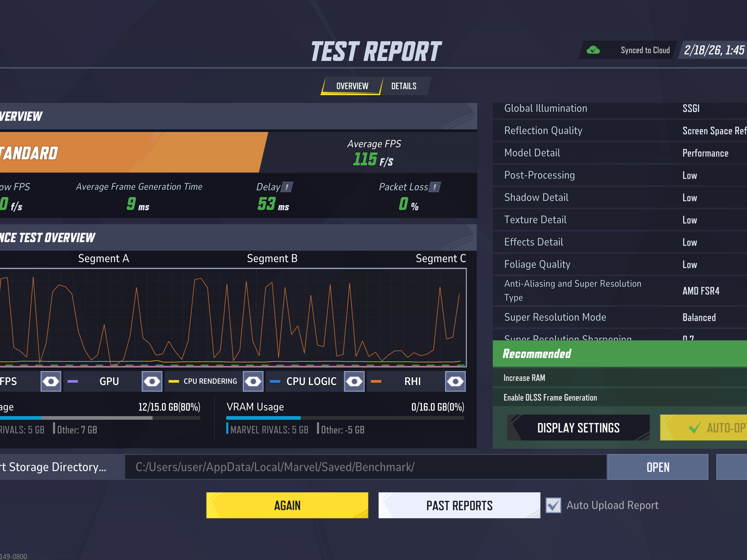Image resolution: width=747 pixels, height=560 pixels.
Task: Click the 0% Packet Loss value
Action: (x=409, y=204)
